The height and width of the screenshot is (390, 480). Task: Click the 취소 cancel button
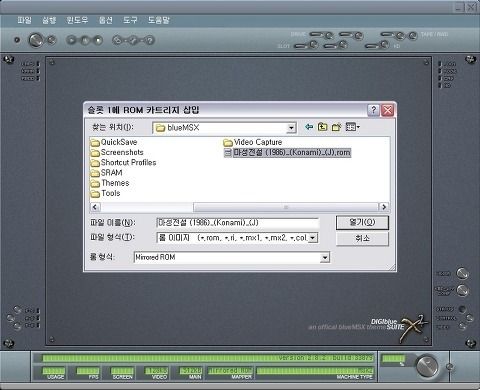pos(362,239)
